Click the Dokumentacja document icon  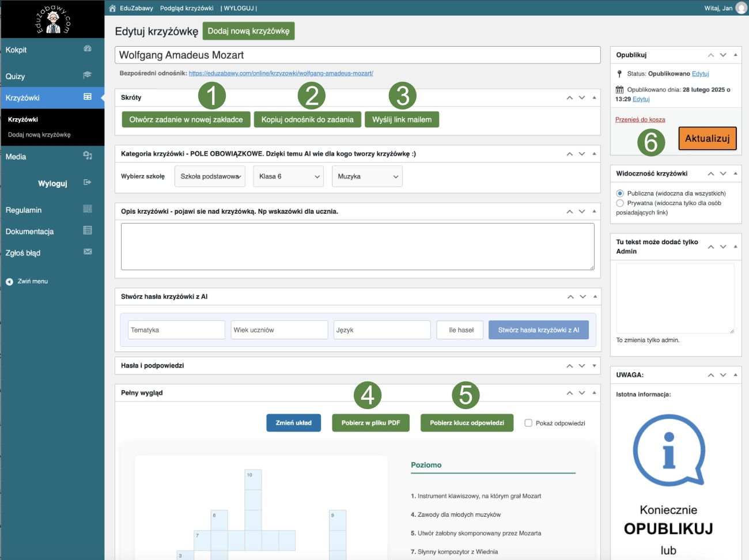click(x=88, y=230)
